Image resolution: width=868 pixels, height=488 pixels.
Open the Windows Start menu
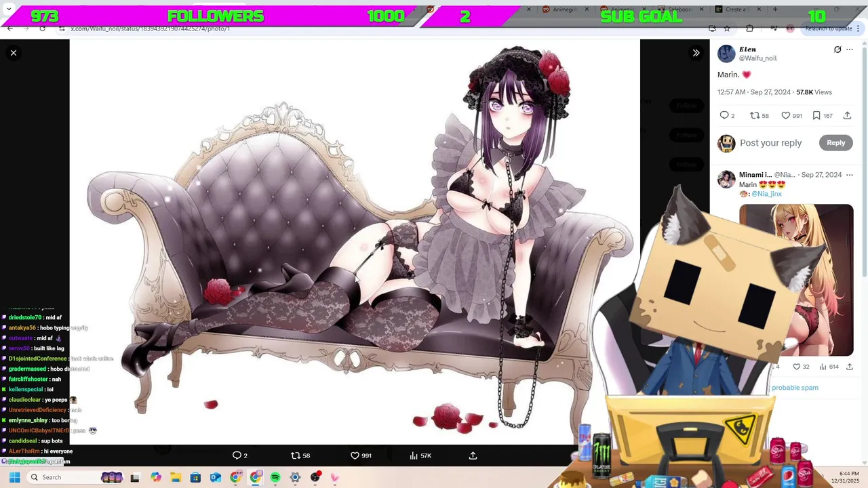coord(14,477)
